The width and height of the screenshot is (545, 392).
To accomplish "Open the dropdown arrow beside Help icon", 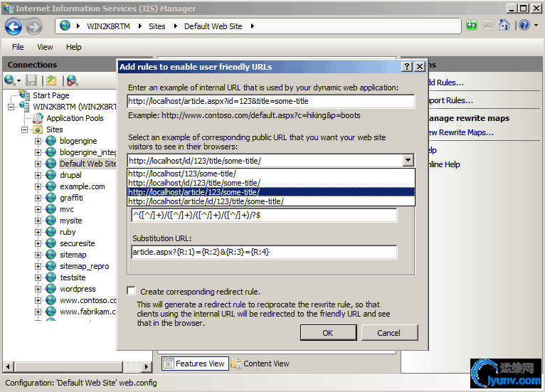I will (x=536, y=25).
